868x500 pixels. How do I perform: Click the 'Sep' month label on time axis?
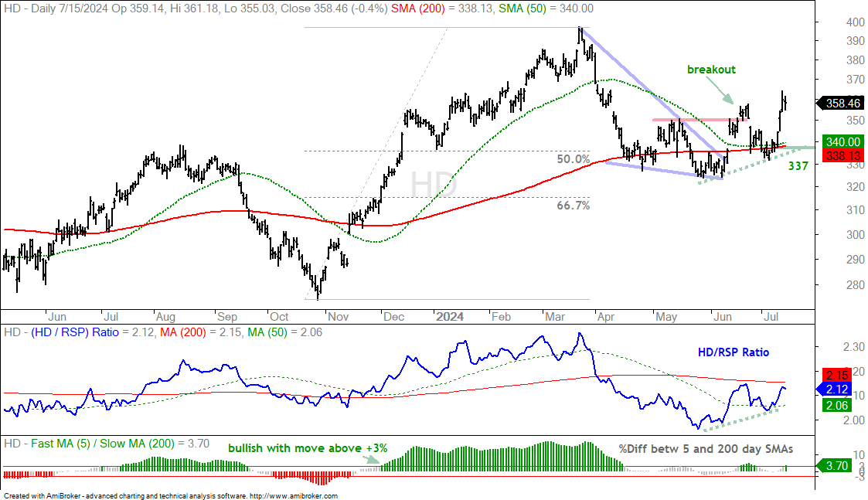coord(227,317)
